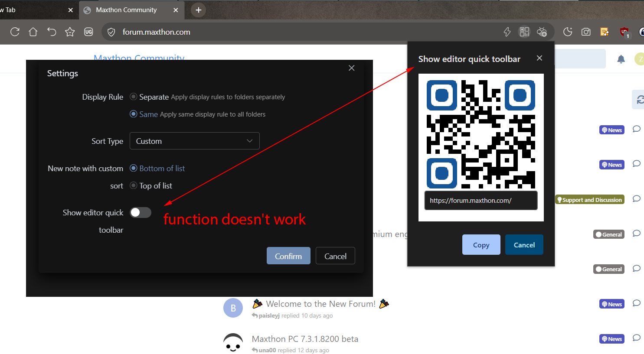Screen dimensions: 644x354
Task: Open the UG extension icon
Action: 88,32
